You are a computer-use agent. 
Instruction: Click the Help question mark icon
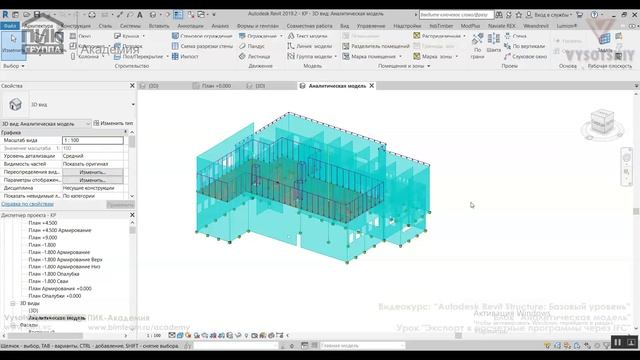(x=594, y=15)
